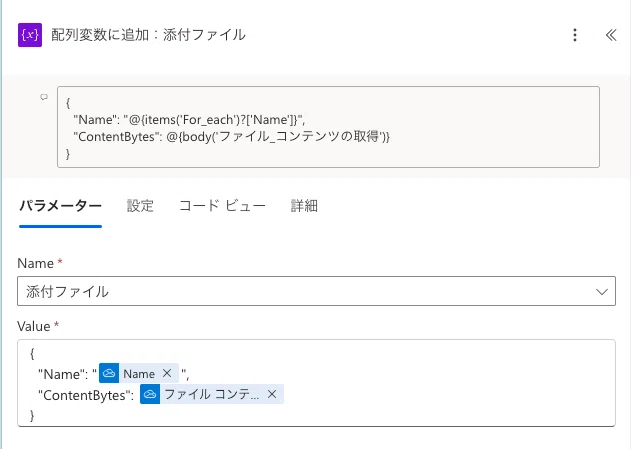Switch to the 設定 tab
The width and height of the screenshot is (632, 449).
pos(140,206)
